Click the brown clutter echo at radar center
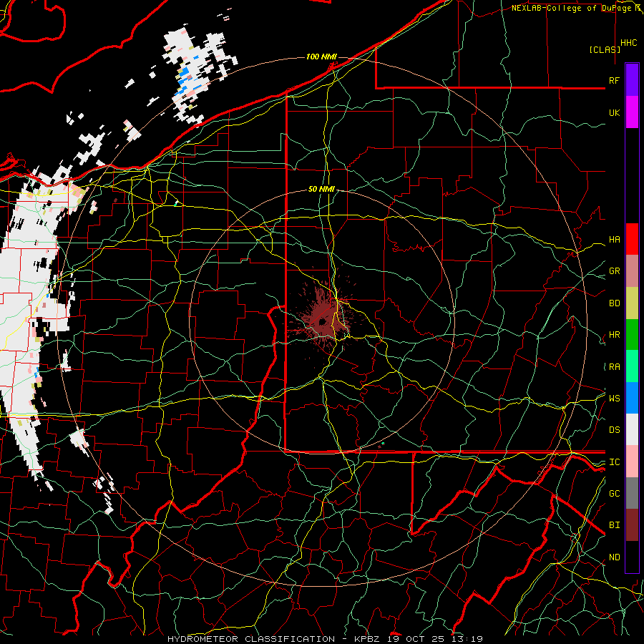 point(323,318)
